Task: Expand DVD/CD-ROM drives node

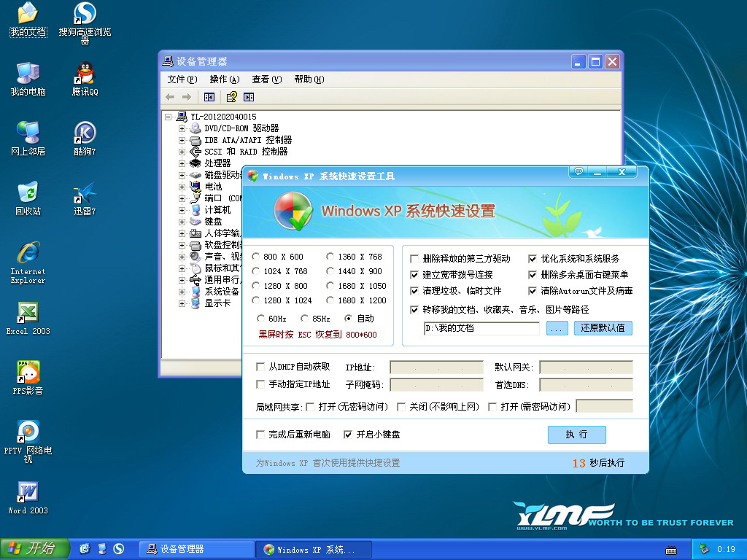Action: pos(182,128)
